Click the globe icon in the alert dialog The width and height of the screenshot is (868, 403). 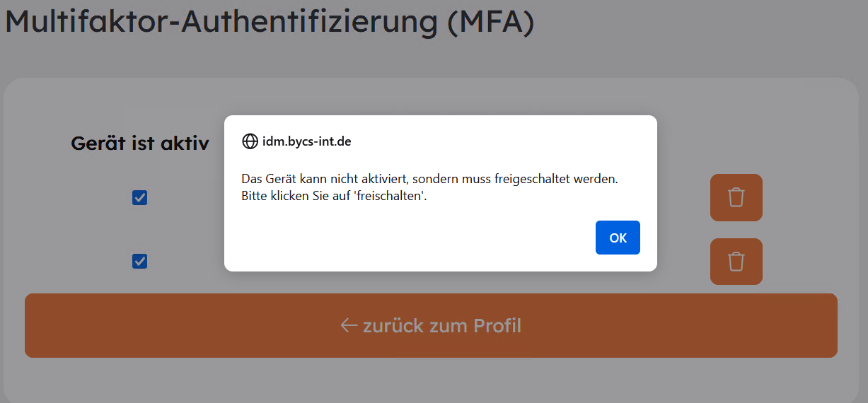[x=250, y=141]
